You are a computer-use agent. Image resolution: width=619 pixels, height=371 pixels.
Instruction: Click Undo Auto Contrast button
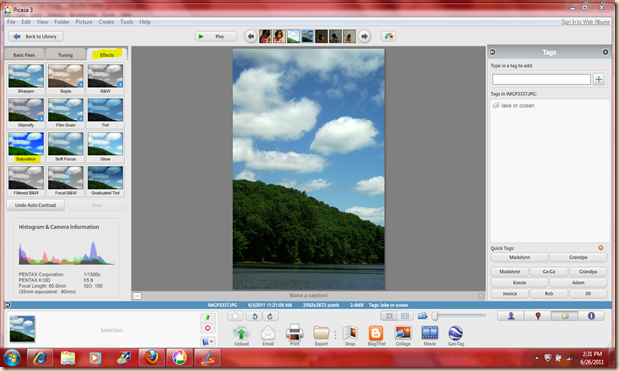tap(36, 205)
